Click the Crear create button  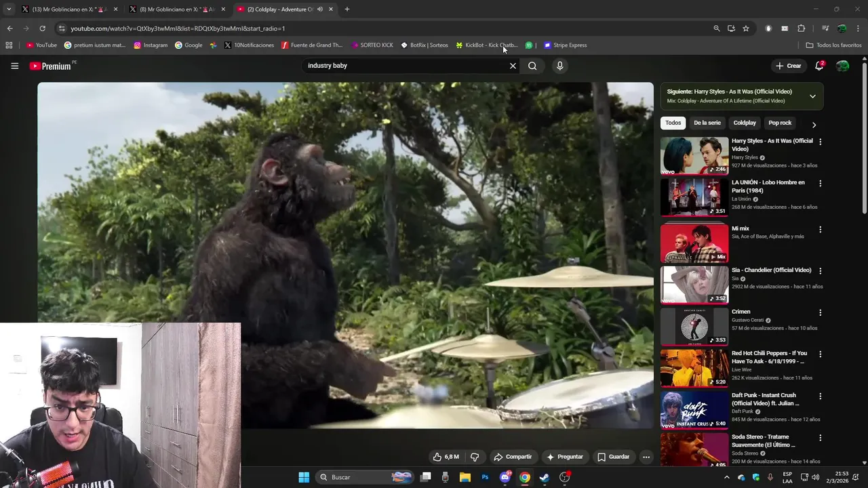789,66
